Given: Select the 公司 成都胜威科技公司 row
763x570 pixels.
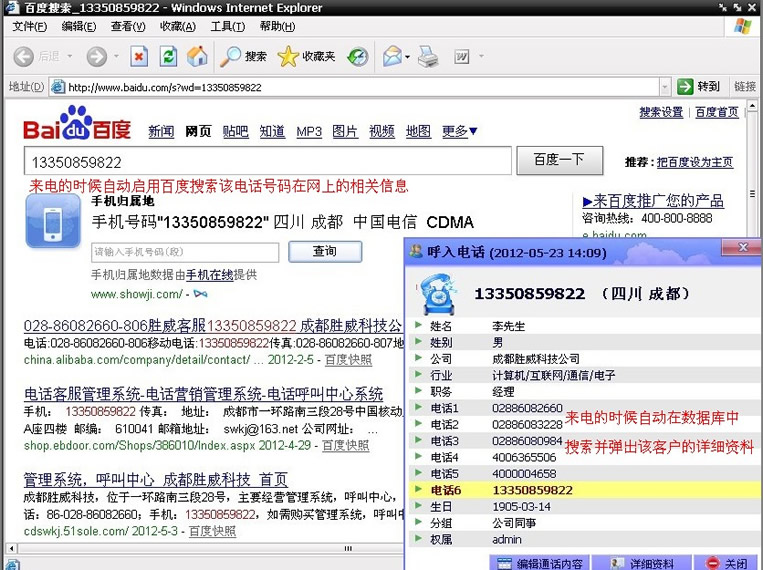Looking at the screenshot, I should [x=584, y=359].
